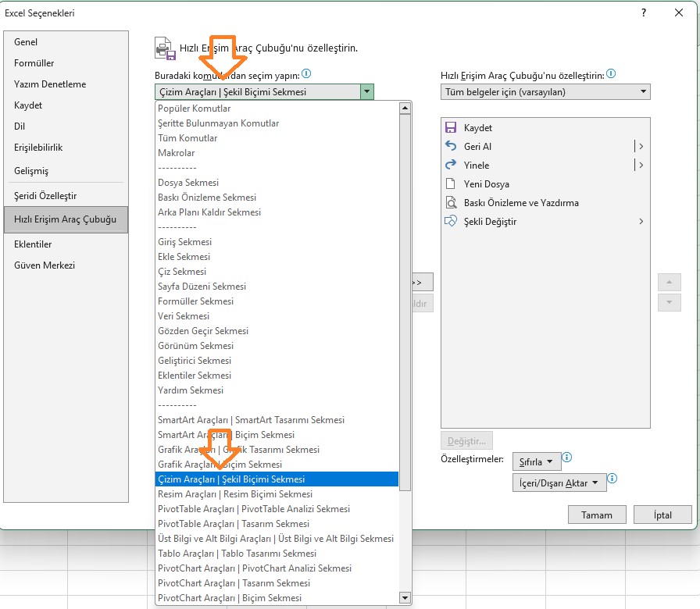
Task: Select Veri Sekmesi option
Action: tap(277, 316)
